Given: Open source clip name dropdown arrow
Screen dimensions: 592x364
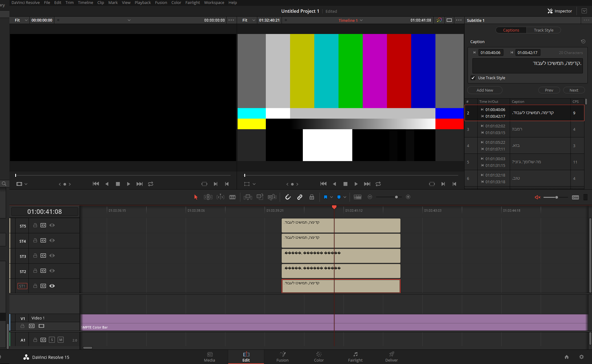Looking at the screenshot, I should (129, 20).
